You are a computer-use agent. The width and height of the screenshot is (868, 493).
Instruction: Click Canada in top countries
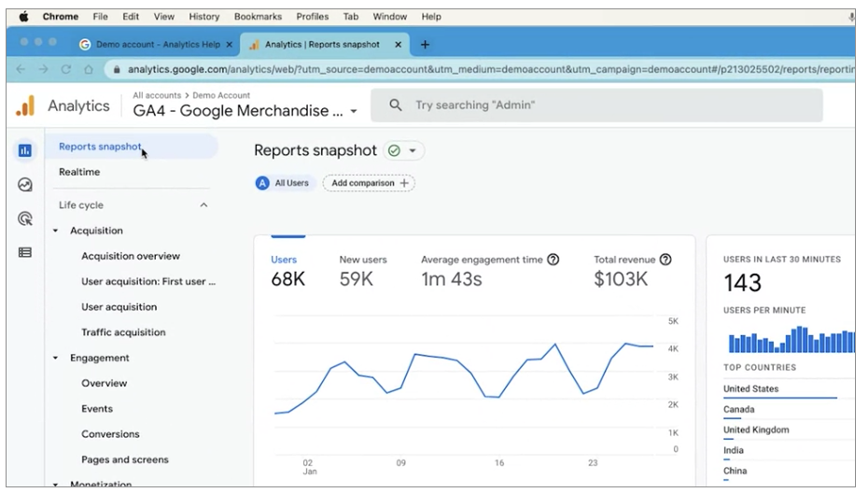pos(738,409)
